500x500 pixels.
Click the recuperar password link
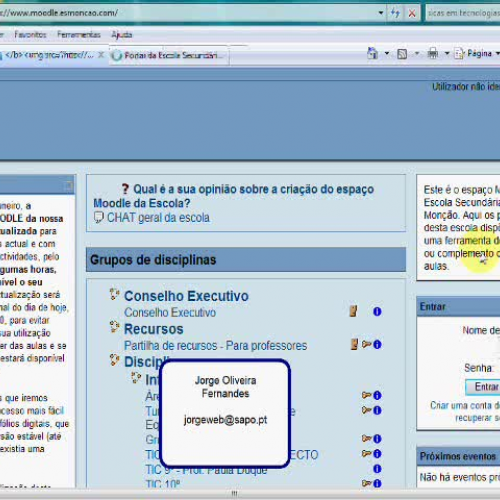click(477, 418)
